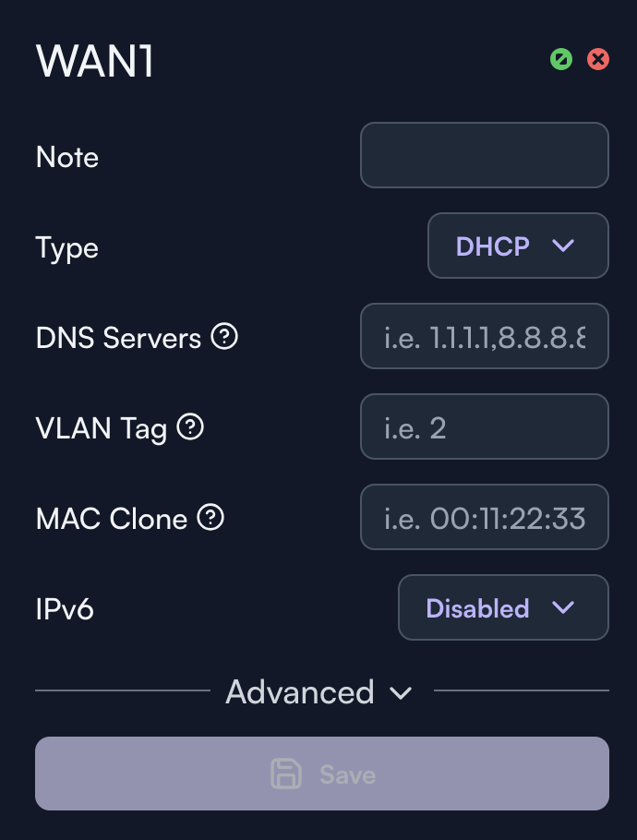Click the VLAN Tag help question mark
The height and width of the screenshot is (840, 637).
click(190, 426)
